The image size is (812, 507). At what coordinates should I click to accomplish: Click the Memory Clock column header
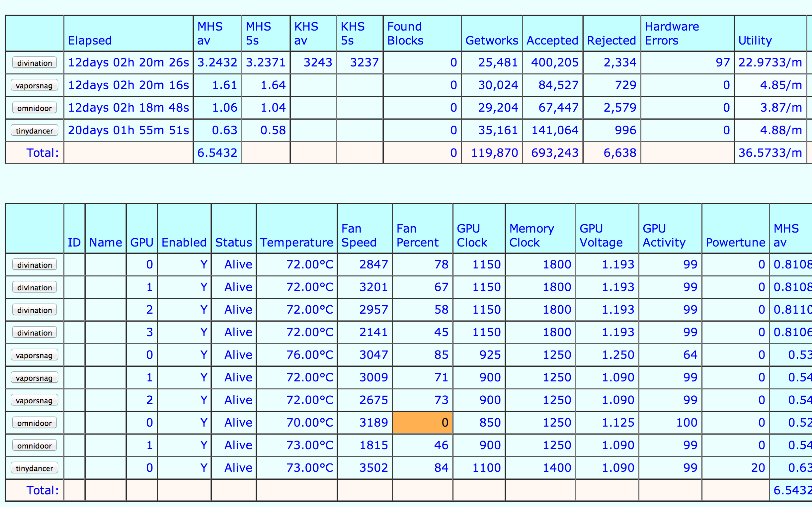click(540, 228)
